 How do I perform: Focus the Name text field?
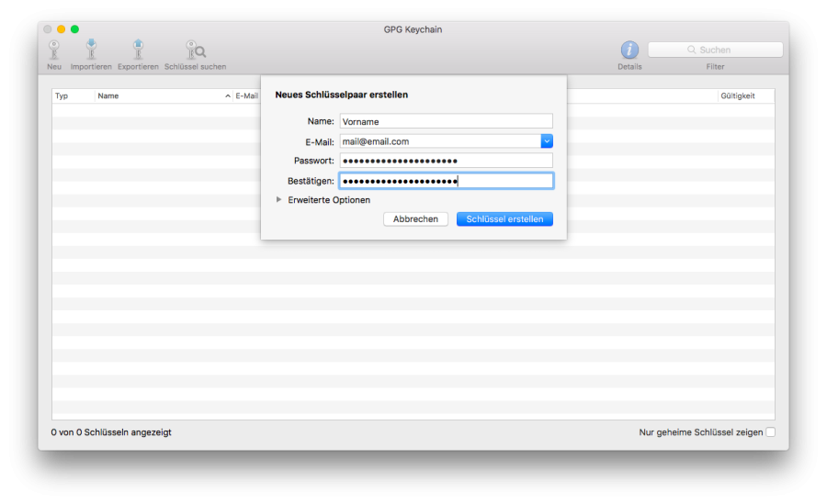click(x=446, y=121)
